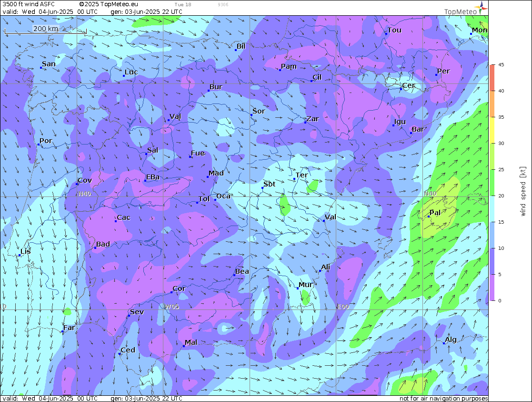Select the Mur city label
Viewport: 532px width, 402px height.
306,284
